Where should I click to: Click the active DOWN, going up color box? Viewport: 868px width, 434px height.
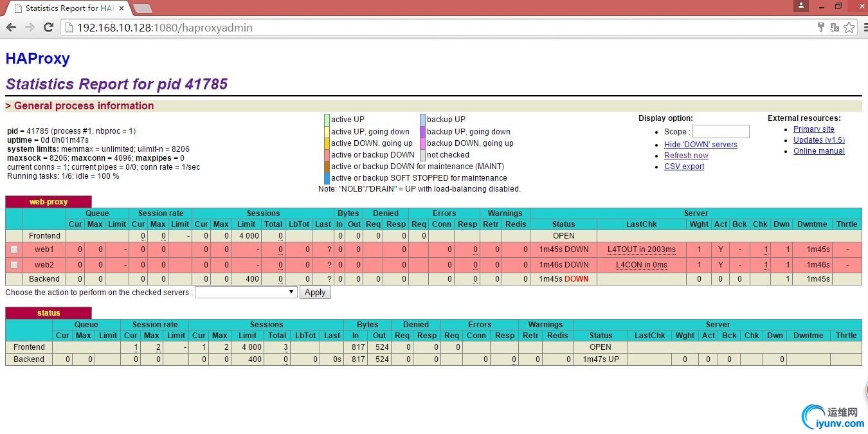[x=327, y=143]
